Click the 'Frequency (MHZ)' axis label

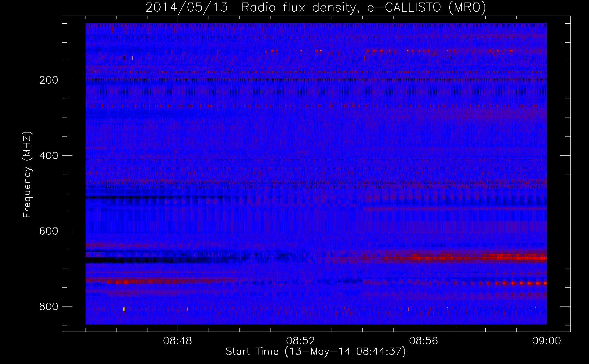click(27, 175)
